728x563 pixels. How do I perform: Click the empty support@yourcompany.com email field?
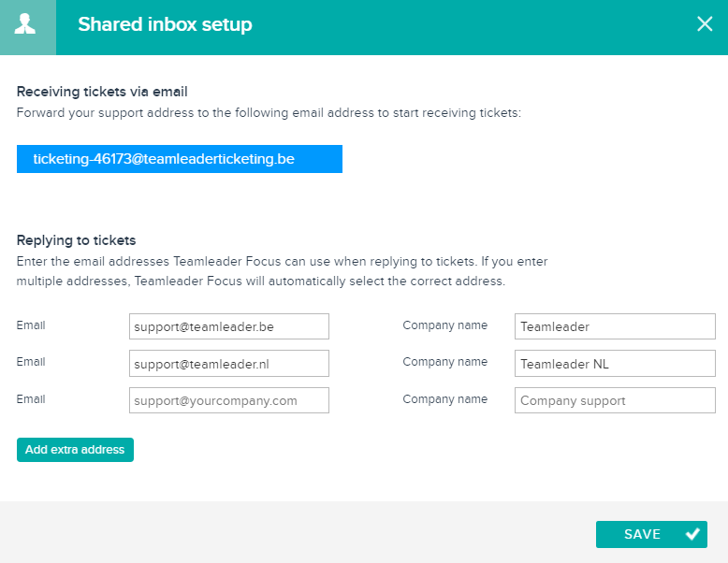[x=229, y=400]
